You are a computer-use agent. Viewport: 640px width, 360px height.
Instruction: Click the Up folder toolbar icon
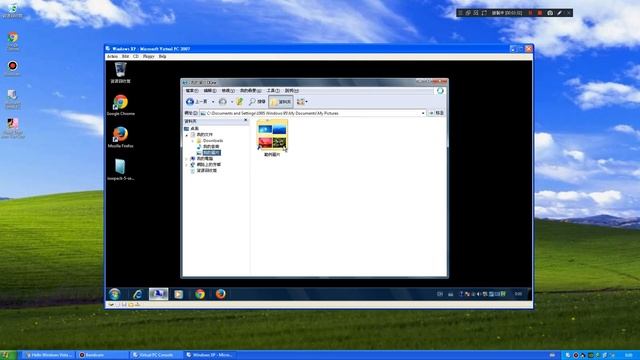[240, 102]
